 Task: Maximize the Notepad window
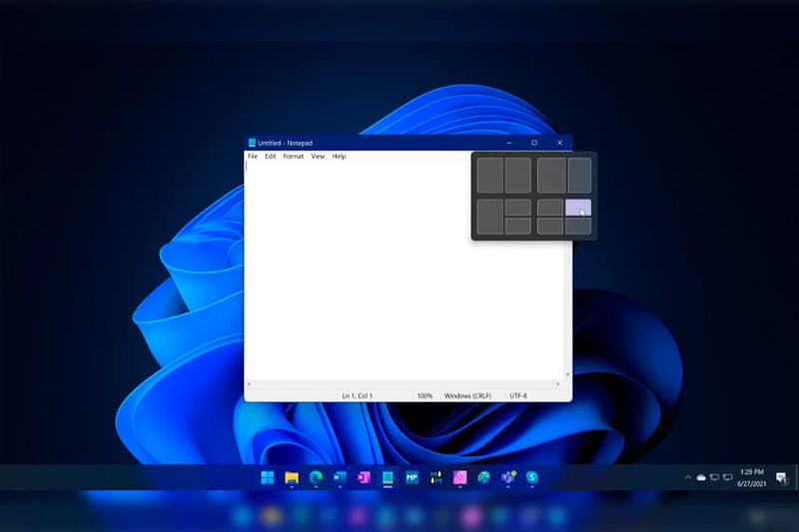(x=534, y=143)
